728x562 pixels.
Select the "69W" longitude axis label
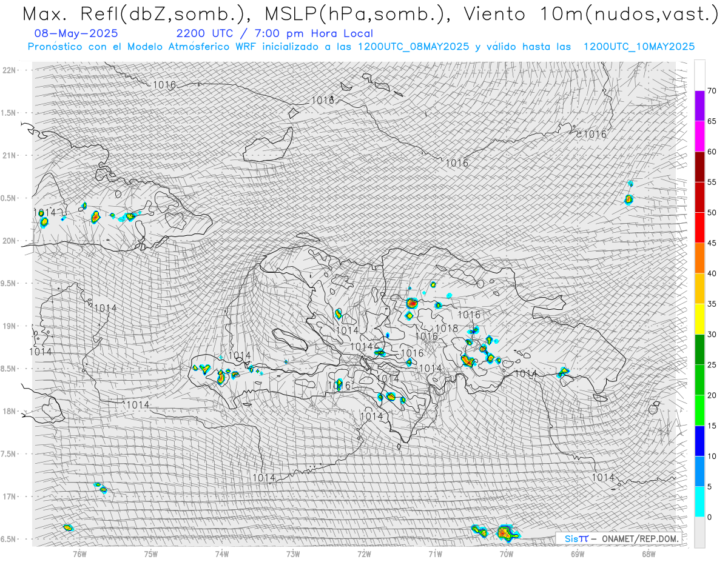point(578,554)
